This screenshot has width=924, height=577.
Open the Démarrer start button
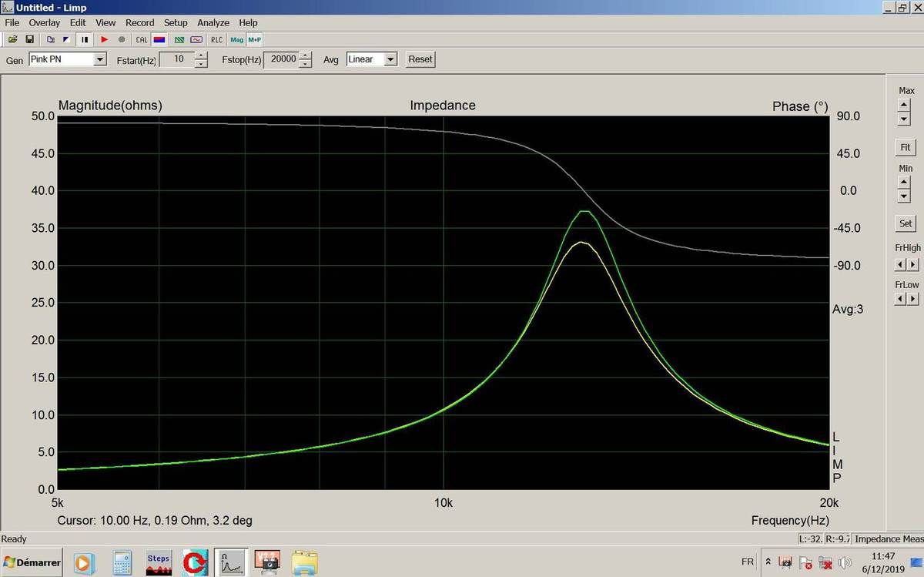[x=32, y=562]
